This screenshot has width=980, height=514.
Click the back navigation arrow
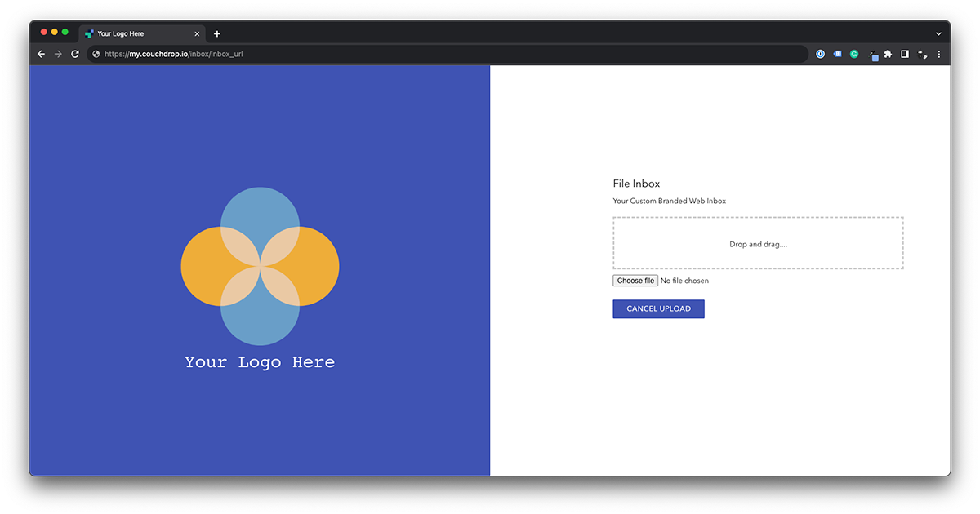tap(41, 54)
